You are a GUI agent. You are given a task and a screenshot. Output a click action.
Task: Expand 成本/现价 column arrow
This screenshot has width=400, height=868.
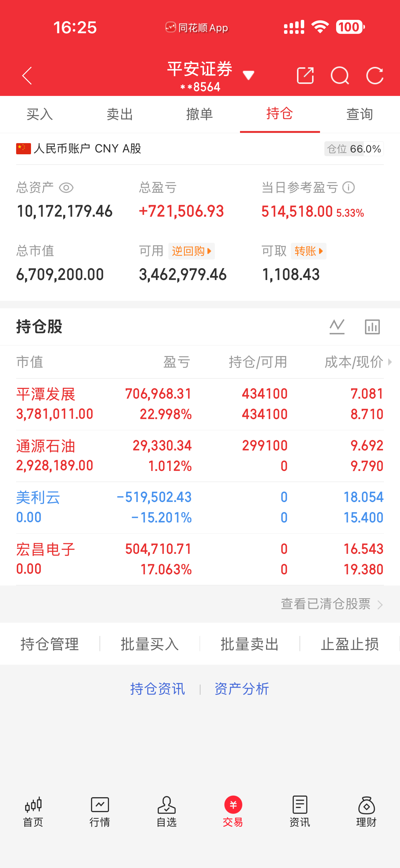click(390, 362)
